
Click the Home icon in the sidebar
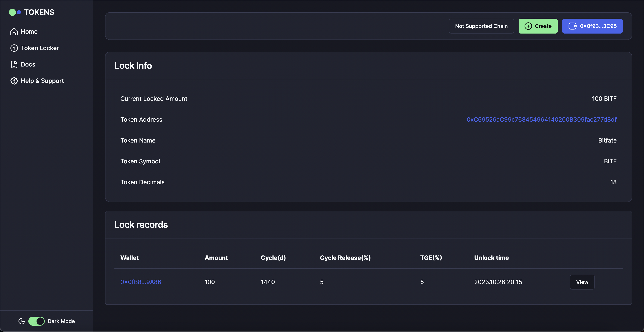tap(14, 31)
